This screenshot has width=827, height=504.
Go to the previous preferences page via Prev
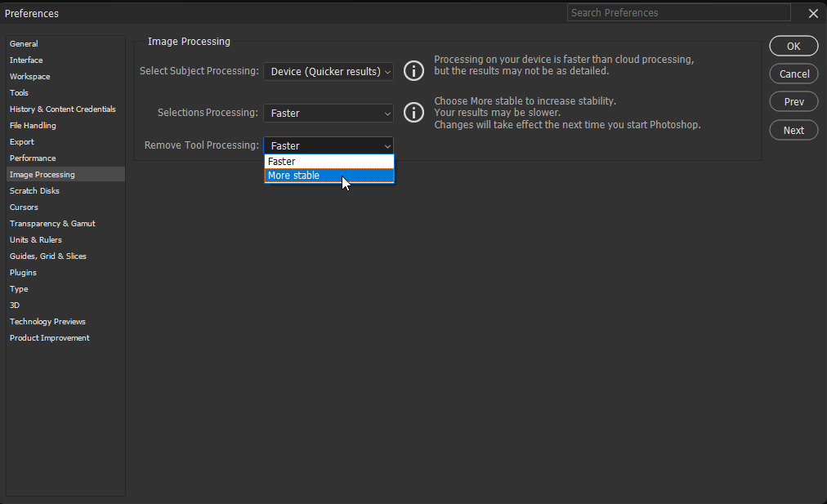click(x=793, y=101)
